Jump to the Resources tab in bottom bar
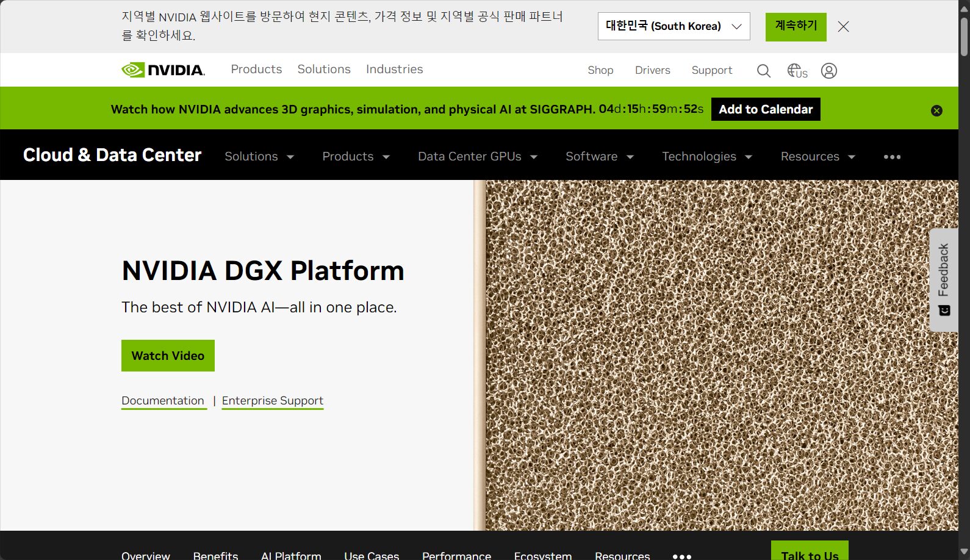The height and width of the screenshot is (560, 970). coord(622,556)
